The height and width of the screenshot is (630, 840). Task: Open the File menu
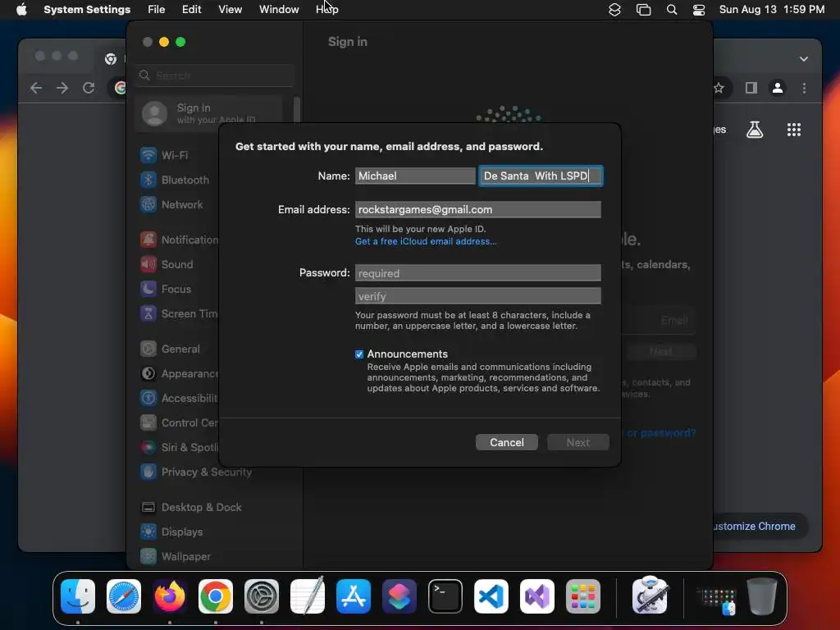(x=157, y=10)
